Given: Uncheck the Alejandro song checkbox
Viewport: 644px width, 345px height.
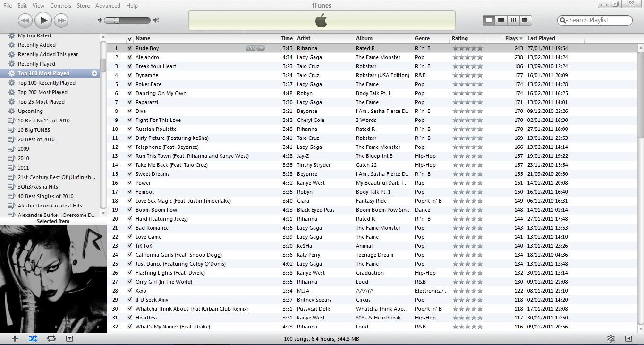Looking at the screenshot, I should (130, 57).
